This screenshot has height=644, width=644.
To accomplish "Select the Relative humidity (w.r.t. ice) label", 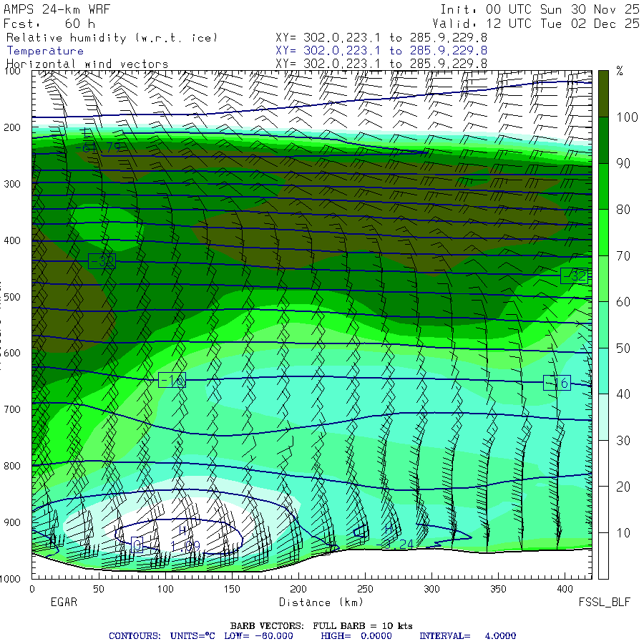I will point(112,37).
